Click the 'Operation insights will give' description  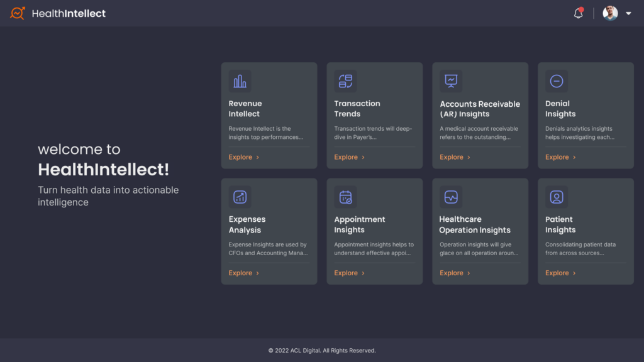[x=479, y=249]
